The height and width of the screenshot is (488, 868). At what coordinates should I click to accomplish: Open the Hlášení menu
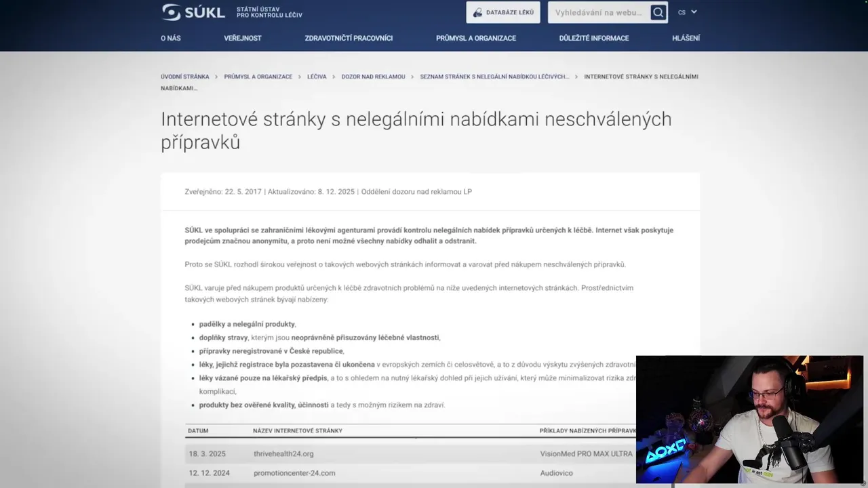[686, 38]
